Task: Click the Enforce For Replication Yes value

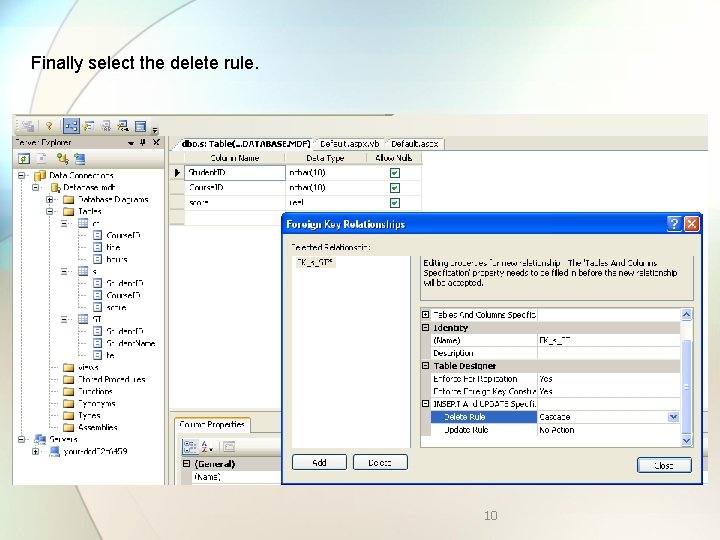Action: pos(608,379)
